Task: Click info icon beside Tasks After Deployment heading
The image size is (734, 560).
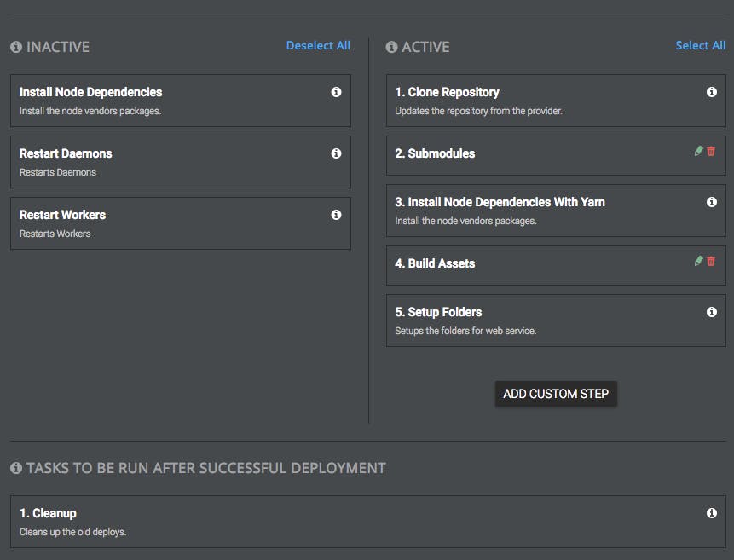Action: 16,468
